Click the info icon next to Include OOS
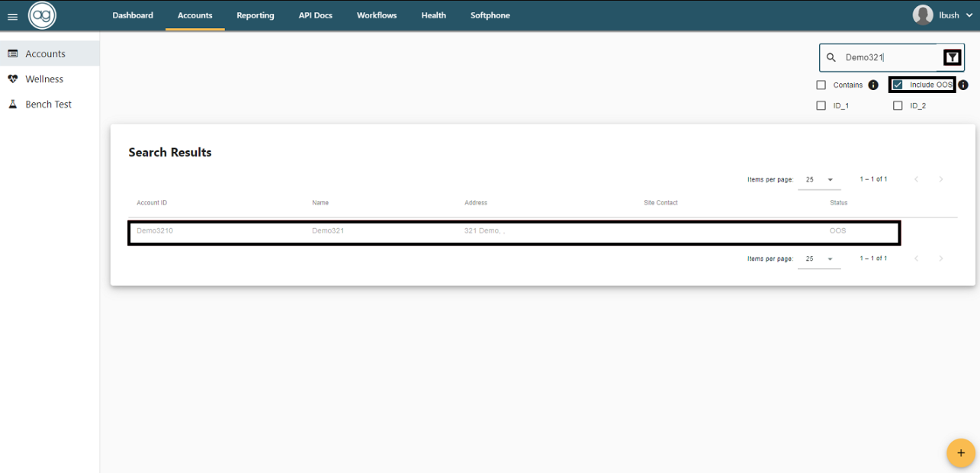Screen dimensions: 980x473 (963, 85)
